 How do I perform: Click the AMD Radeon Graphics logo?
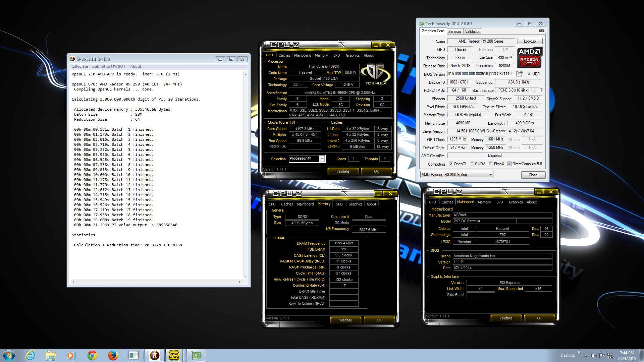[x=529, y=58]
